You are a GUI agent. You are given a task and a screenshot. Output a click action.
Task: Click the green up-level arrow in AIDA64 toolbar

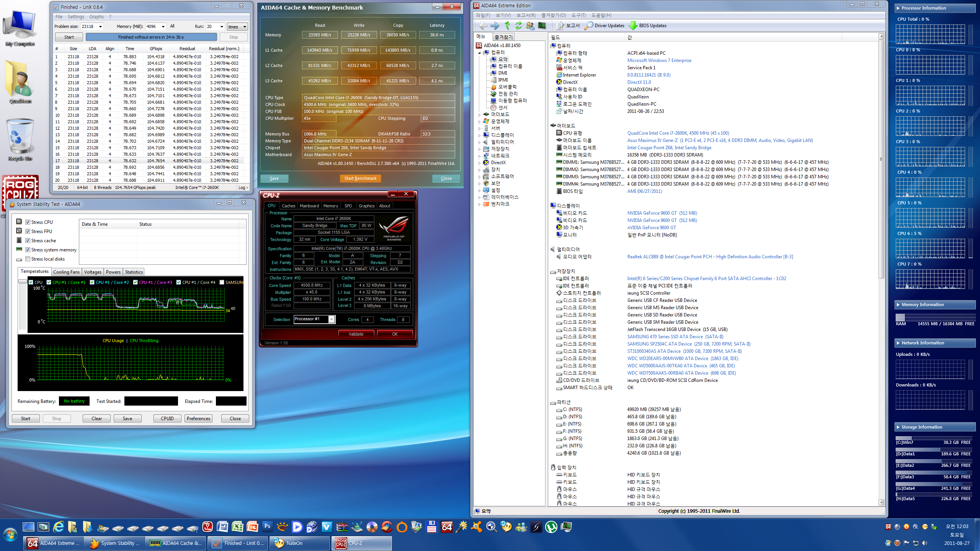507,26
